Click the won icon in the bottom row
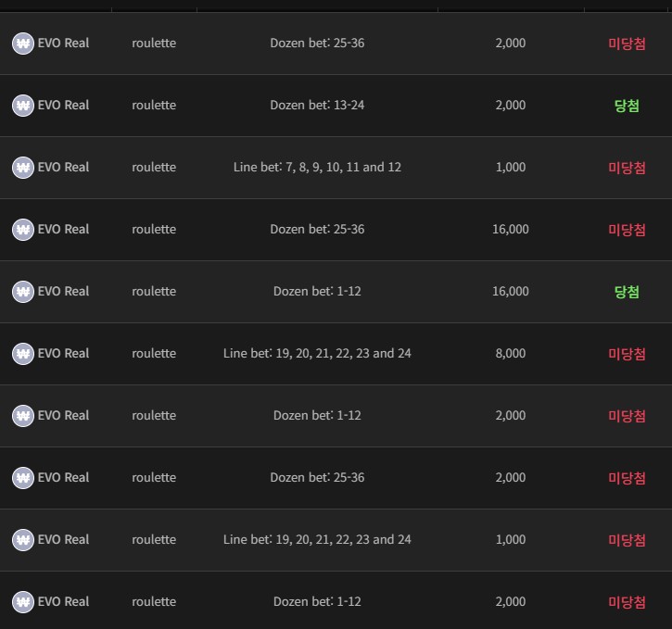This screenshot has height=629, width=672. (x=23, y=602)
